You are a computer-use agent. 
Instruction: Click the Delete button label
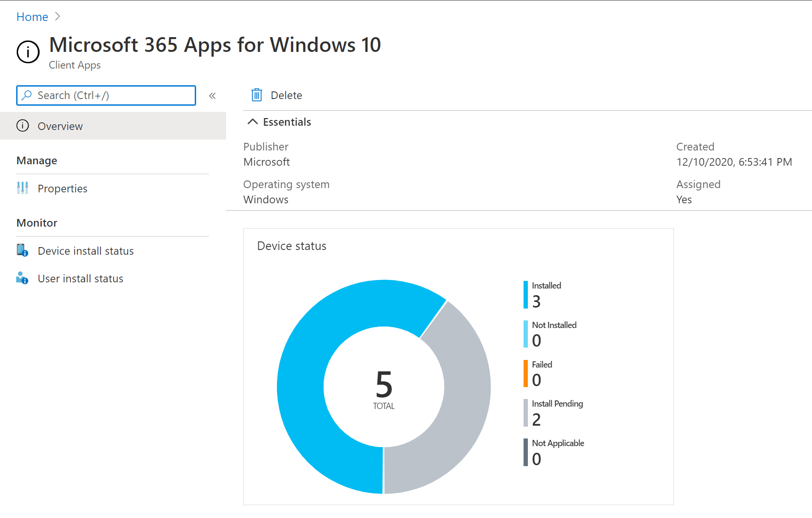coord(287,95)
